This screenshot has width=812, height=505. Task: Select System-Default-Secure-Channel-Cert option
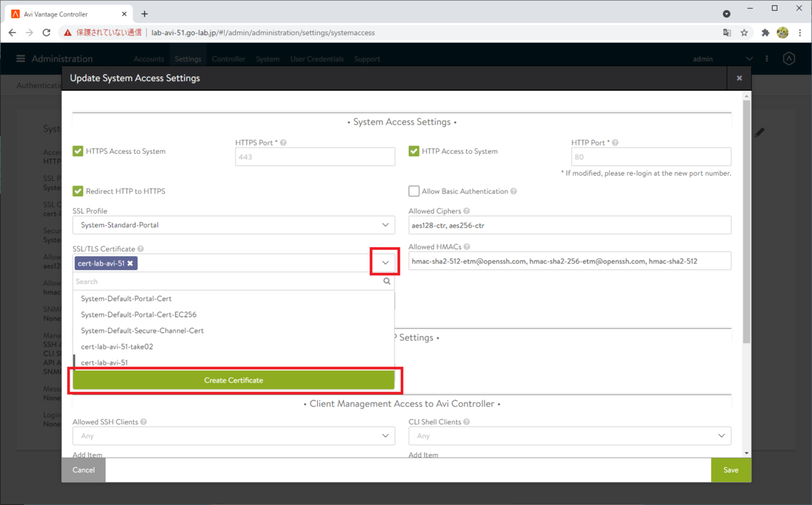click(233, 331)
